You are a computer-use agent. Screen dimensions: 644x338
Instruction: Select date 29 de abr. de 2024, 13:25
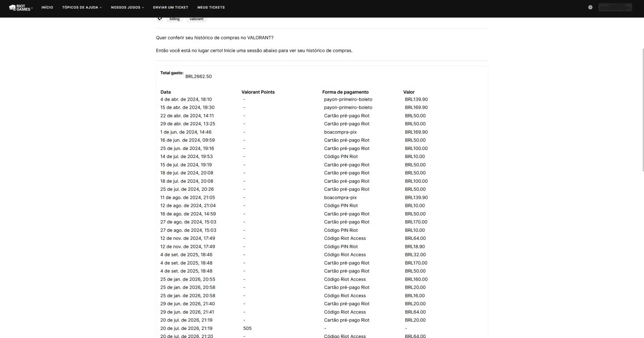pos(188,124)
